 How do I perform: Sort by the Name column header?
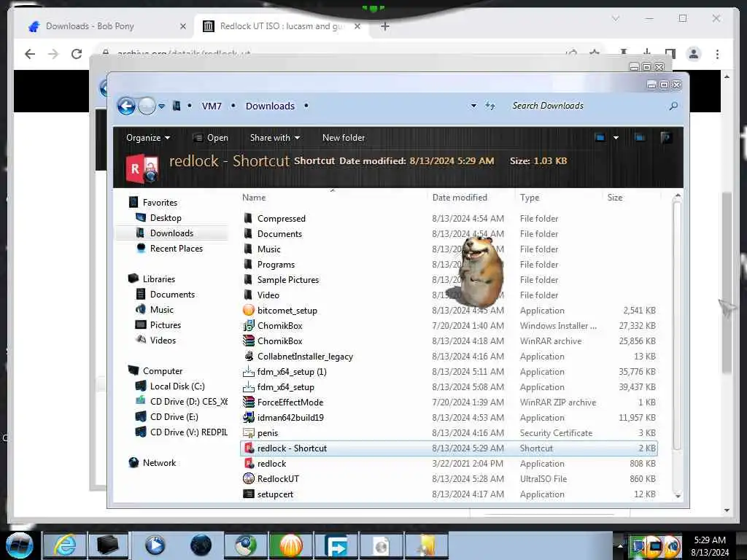point(254,197)
